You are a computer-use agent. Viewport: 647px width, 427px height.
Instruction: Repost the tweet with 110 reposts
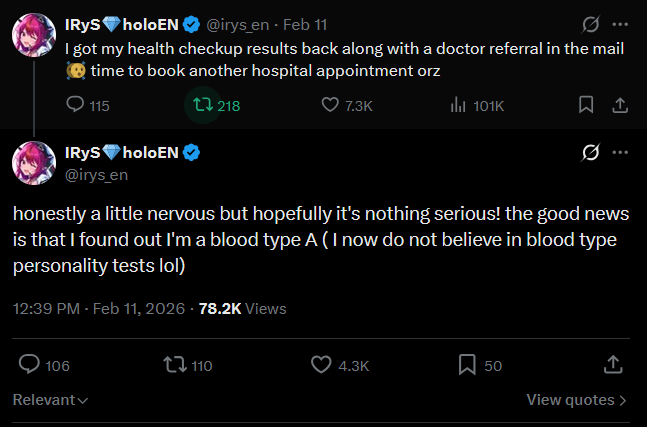[188, 365]
